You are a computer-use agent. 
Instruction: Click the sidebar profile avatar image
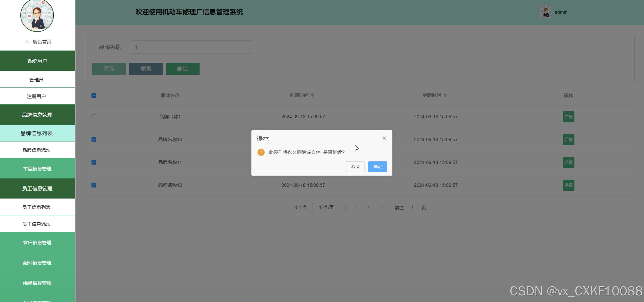click(x=37, y=15)
